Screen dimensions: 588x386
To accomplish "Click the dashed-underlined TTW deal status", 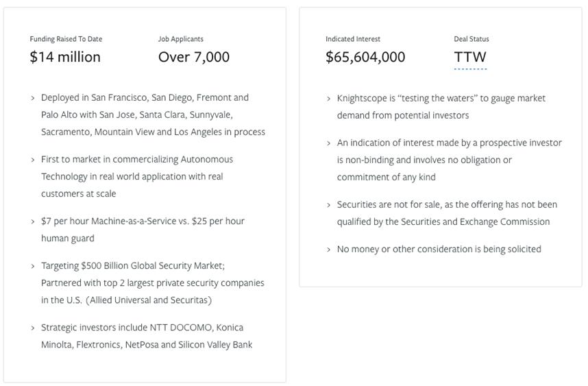I will coord(470,58).
